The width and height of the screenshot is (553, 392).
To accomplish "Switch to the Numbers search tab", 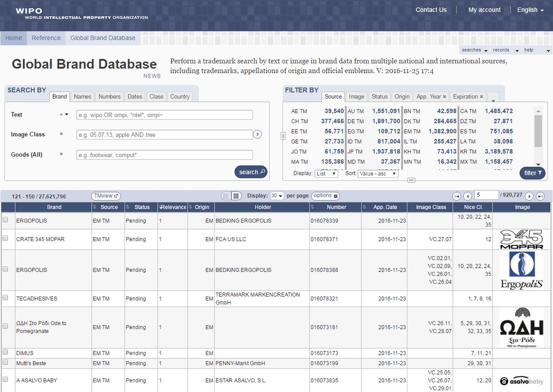I will pos(110,97).
